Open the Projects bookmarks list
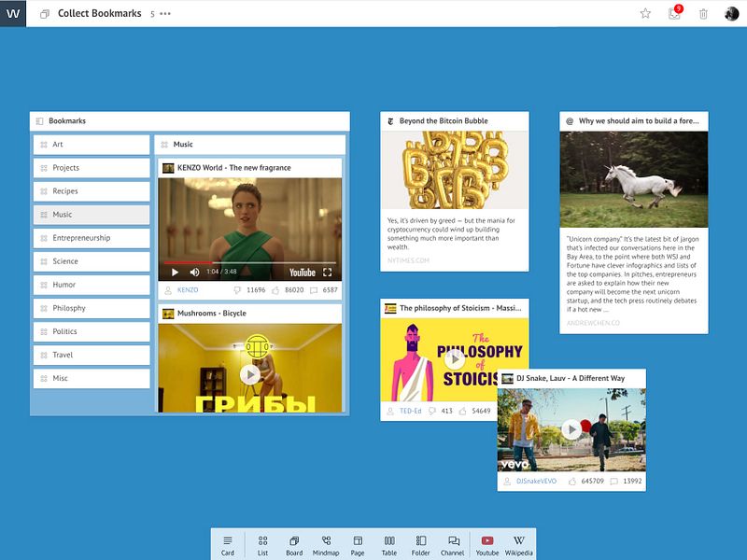747x560 pixels. (x=92, y=168)
